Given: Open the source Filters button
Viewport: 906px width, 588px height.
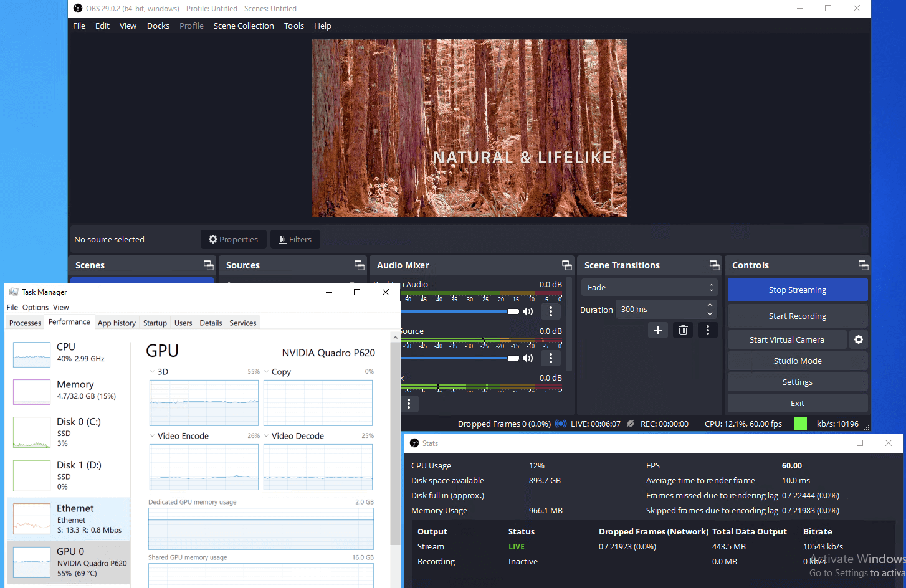Looking at the screenshot, I should click(295, 239).
